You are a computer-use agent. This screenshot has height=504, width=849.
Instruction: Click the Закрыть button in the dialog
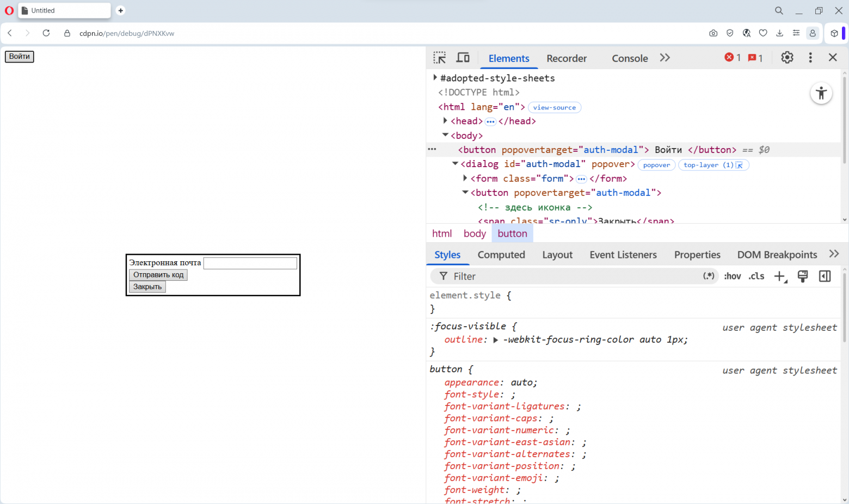[x=147, y=287]
